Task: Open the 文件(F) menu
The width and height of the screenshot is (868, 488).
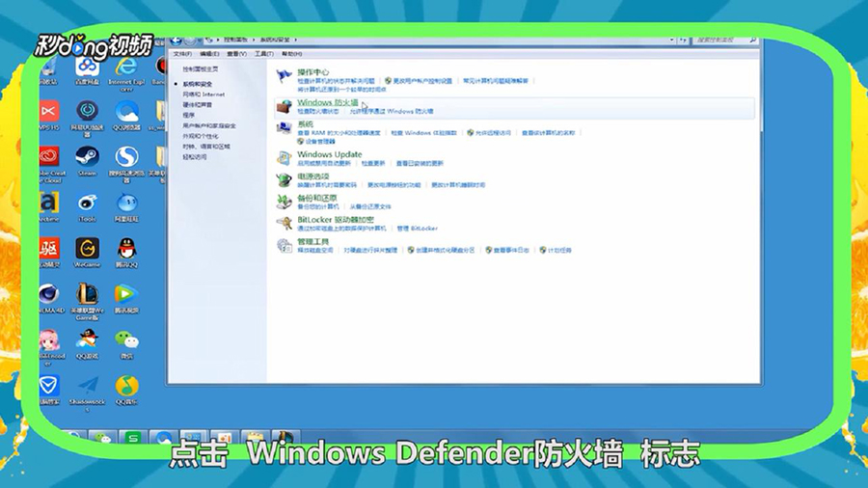Action: point(182,54)
